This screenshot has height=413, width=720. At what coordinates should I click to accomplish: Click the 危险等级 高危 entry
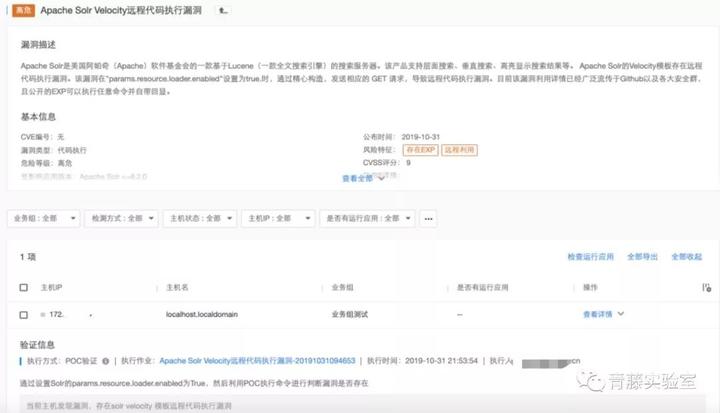click(46, 163)
